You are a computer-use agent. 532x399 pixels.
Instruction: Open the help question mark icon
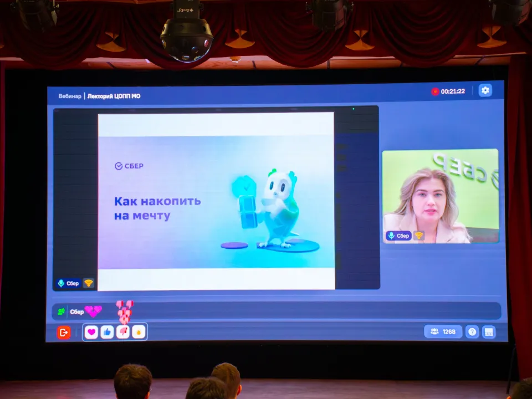tap(472, 331)
